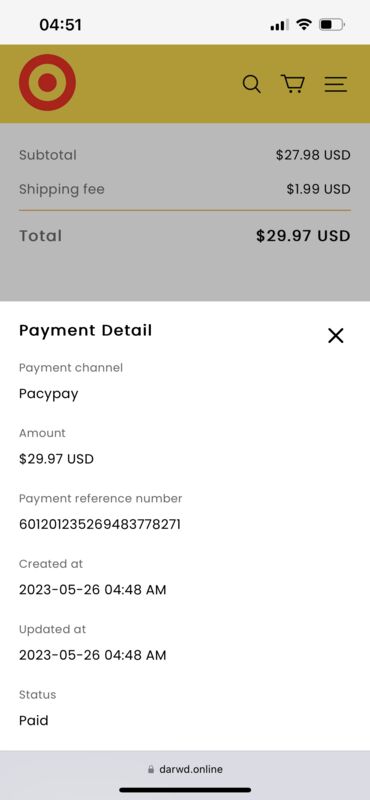Open the search magnifier icon
Image resolution: width=370 pixels, height=800 pixels.
tap(251, 84)
